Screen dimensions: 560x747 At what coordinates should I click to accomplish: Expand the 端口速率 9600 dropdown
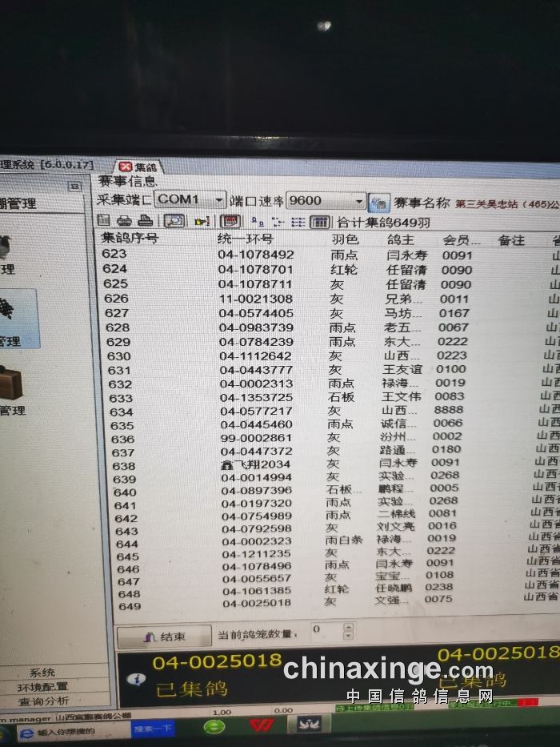(x=359, y=201)
